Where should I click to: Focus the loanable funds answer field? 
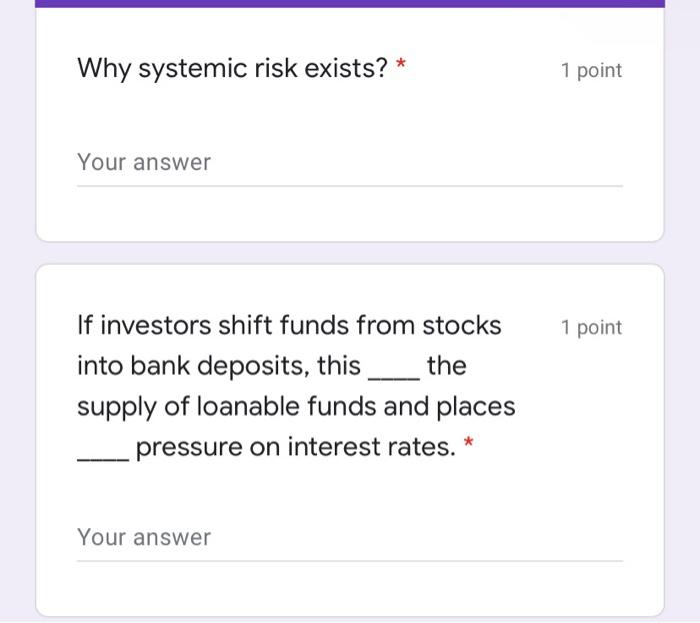350,538
